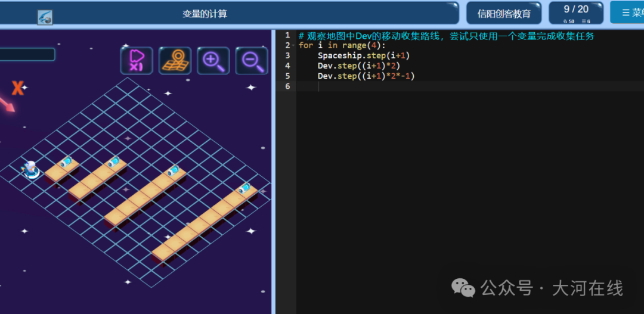
Task: Click code line Dev.step((i+1)*2)
Action: [x=358, y=66]
